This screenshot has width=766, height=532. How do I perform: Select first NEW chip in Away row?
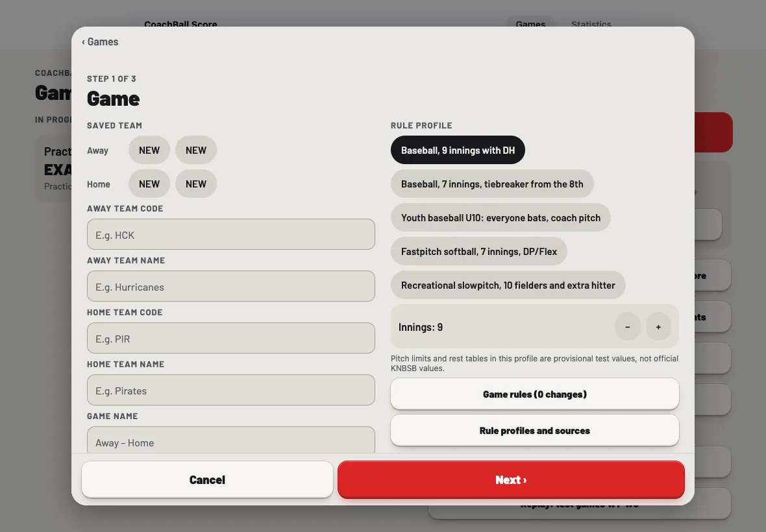coord(149,151)
